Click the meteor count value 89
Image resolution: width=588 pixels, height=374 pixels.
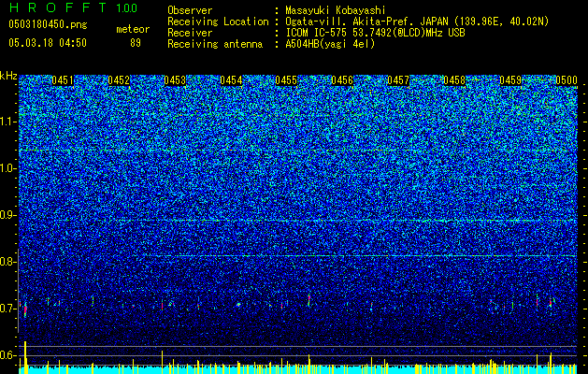136,43
